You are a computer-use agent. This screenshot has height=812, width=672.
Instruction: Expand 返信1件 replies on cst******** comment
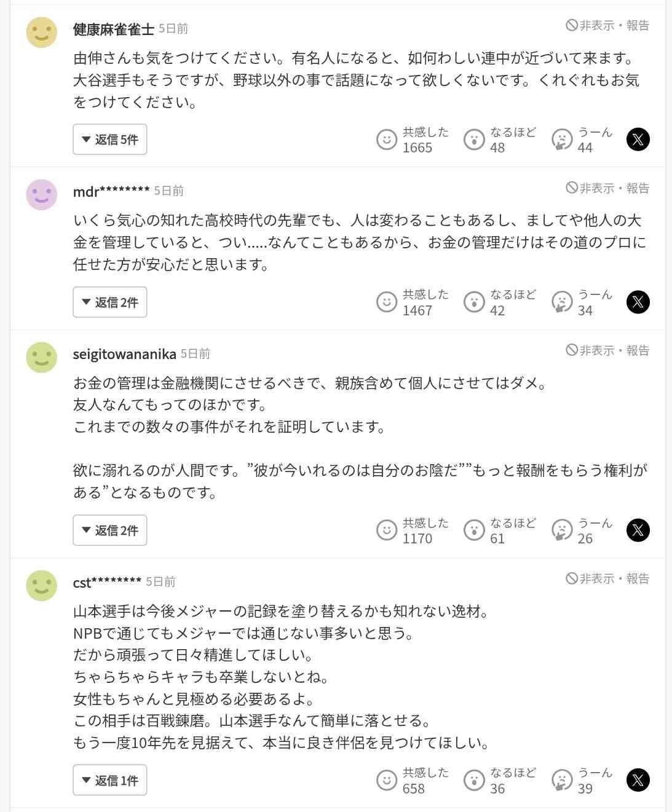pos(110,780)
